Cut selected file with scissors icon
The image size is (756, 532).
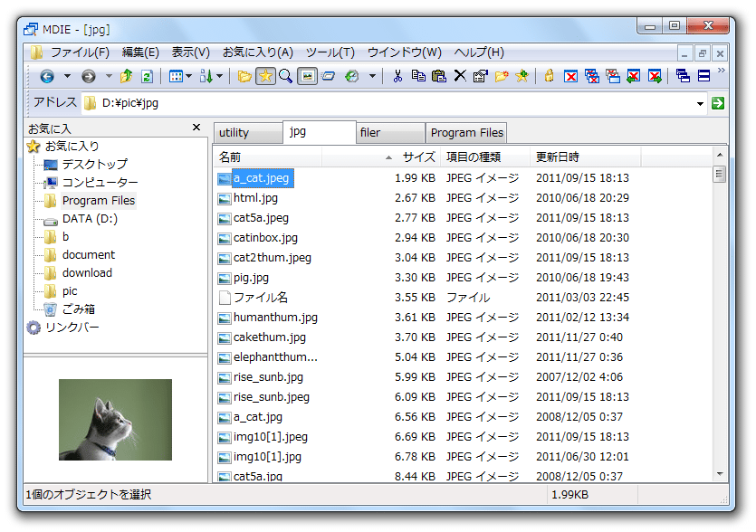pyautogui.click(x=397, y=76)
